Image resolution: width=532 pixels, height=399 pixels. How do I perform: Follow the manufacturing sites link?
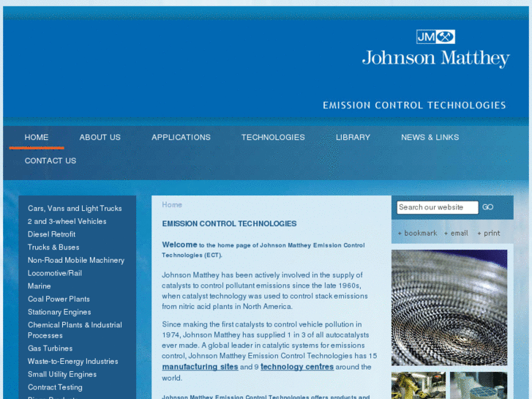tap(201, 367)
